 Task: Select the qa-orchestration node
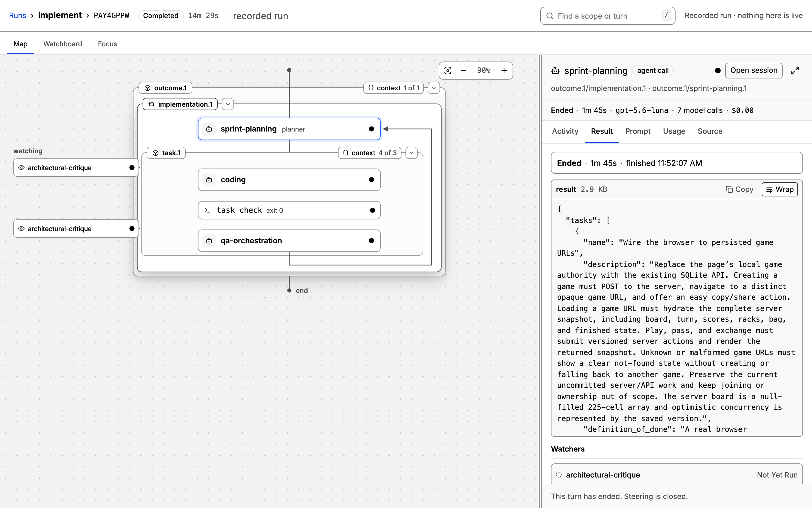289,240
